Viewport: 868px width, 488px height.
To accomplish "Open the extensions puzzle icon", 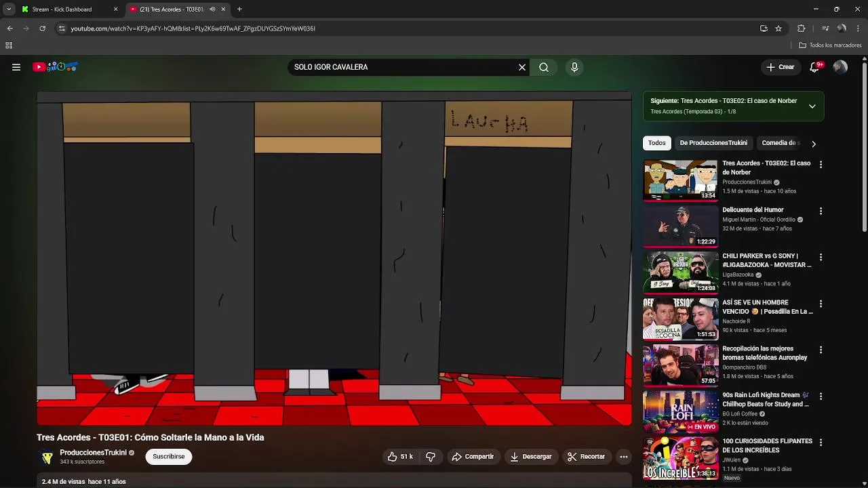I will (x=801, y=28).
